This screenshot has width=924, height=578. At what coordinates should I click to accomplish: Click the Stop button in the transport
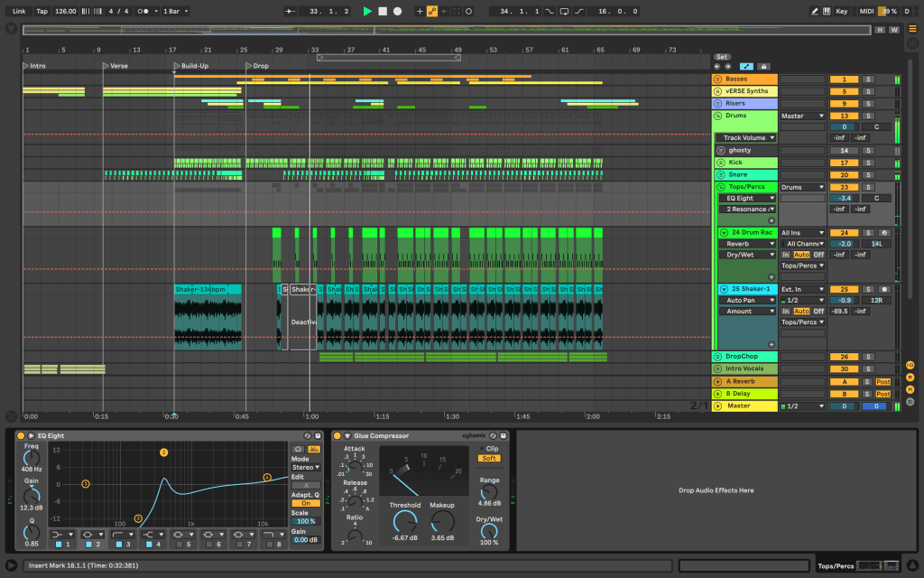383,11
